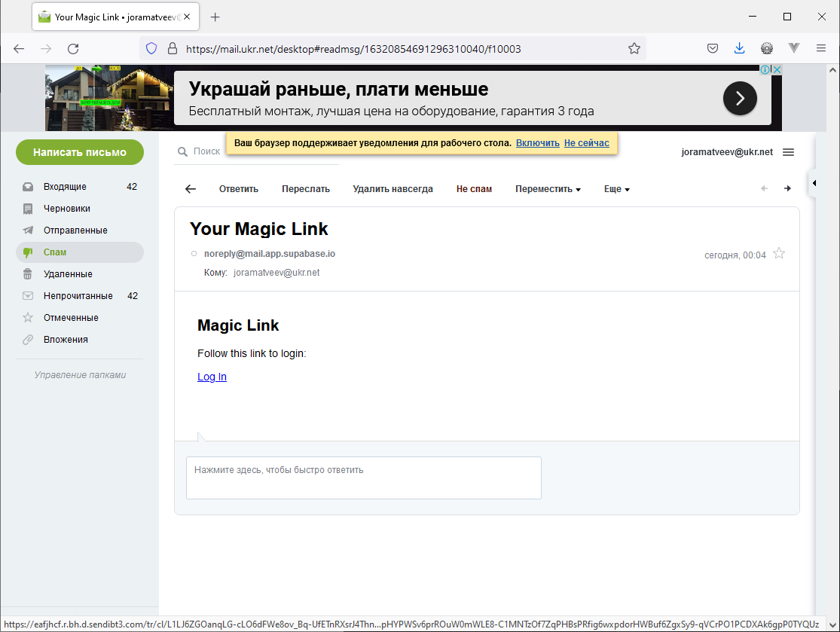Toggle unread circle marker beside sender
840x632 pixels.
(x=194, y=253)
